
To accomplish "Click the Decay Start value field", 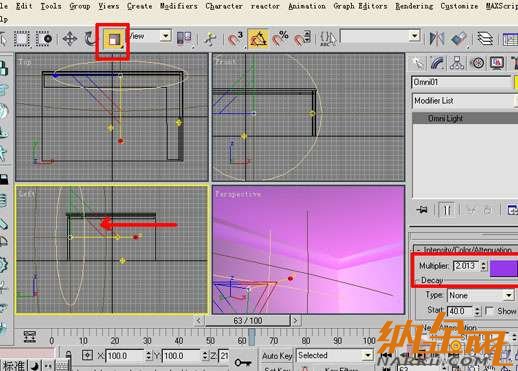I will 460,311.
